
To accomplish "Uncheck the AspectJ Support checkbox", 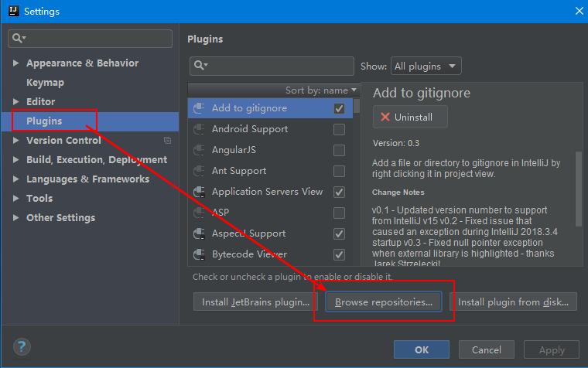I will point(339,233).
